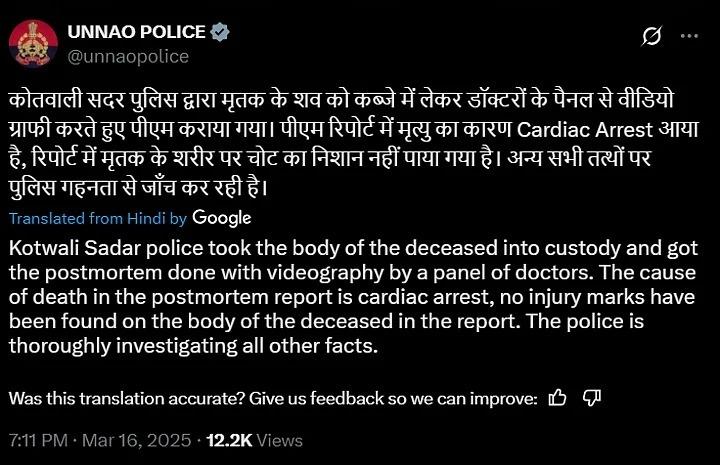
Task: Open the Unnao Police profile avatar
Action: [33, 43]
